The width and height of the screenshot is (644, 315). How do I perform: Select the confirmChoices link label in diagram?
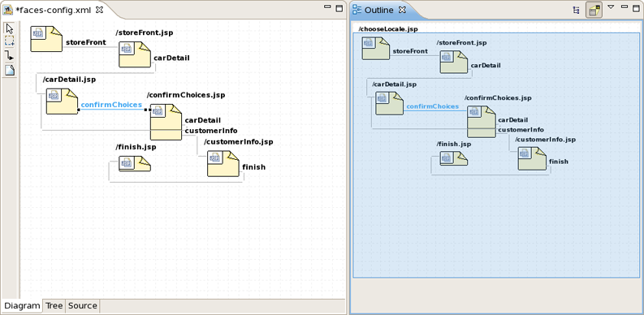coord(111,105)
